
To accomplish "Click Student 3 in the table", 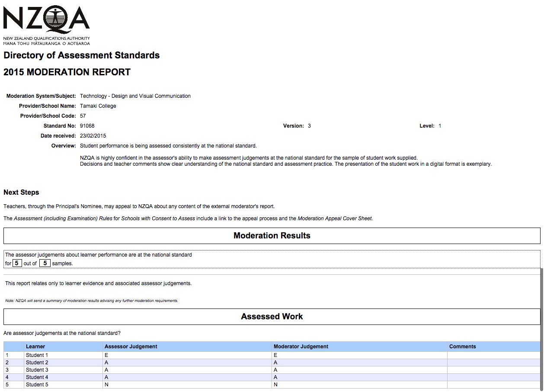I will [37, 370].
